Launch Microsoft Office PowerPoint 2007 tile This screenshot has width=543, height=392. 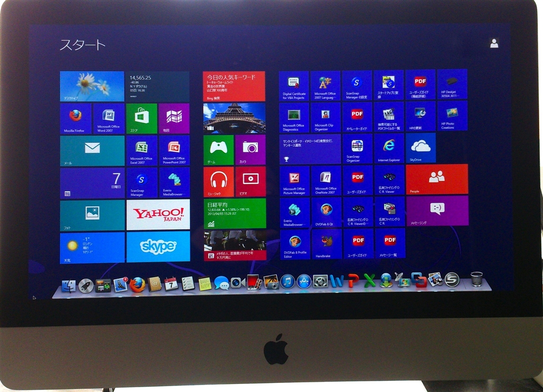(174, 150)
